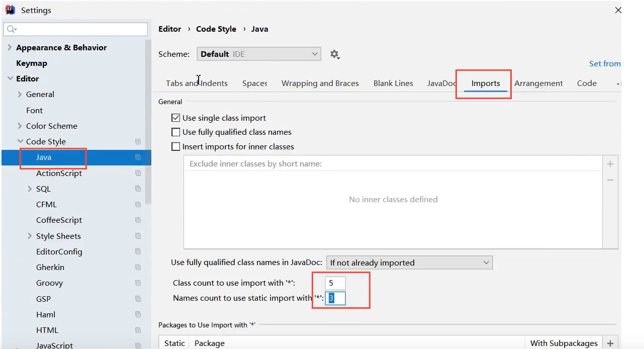The width and height of the screenshot is (644, 349).
Task: Select ActionScript code style
Action: (x=59, y=173)
